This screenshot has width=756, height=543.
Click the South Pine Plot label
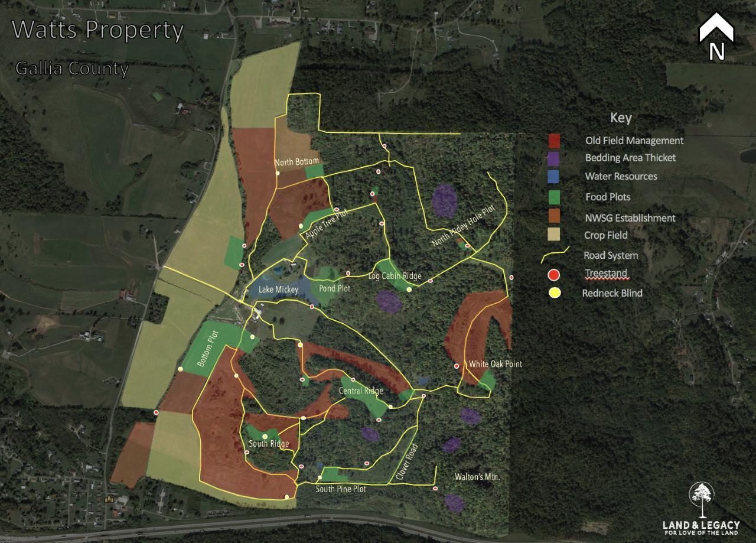[x=340, y=489]
